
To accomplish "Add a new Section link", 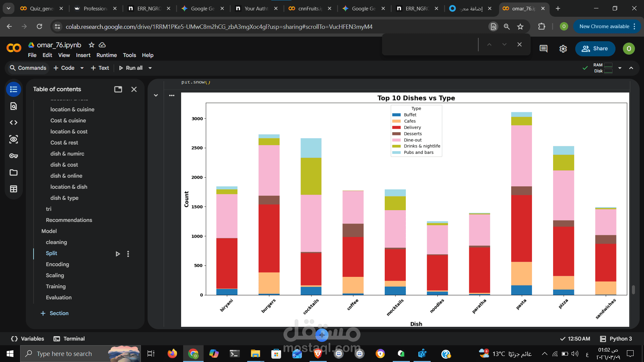I will (x=55, y=313).
